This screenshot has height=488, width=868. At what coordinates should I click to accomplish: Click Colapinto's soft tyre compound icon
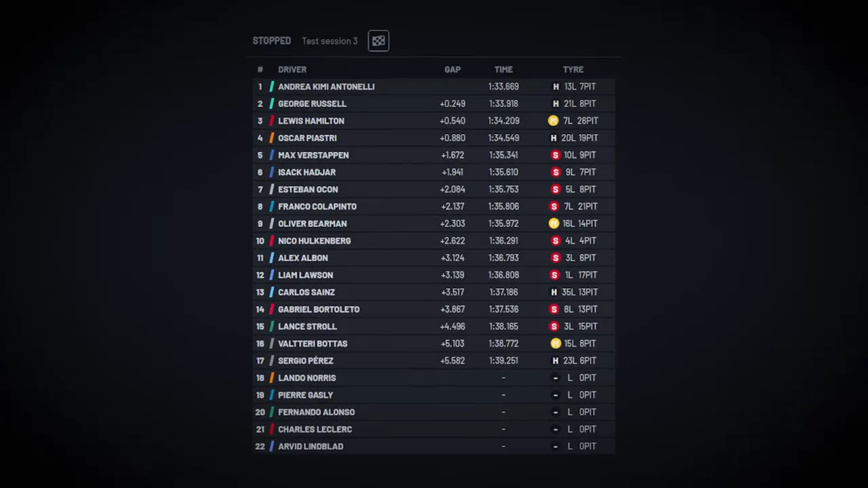coord(555,206)
